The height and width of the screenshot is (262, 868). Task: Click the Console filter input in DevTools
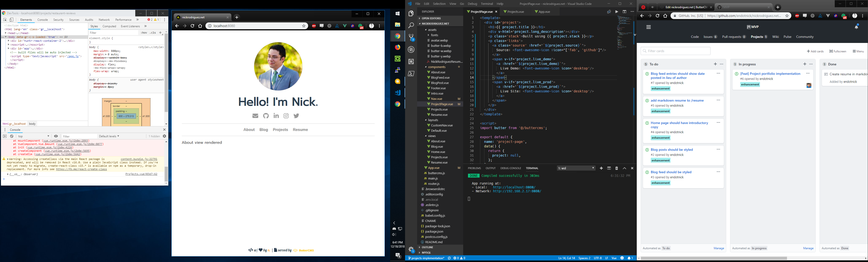click(79, 136)
